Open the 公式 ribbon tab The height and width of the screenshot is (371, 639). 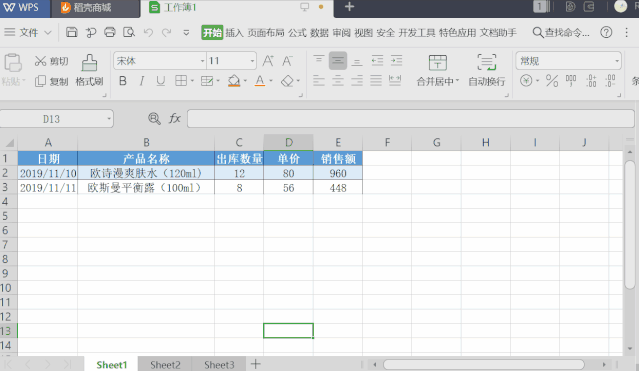(297, 33)
